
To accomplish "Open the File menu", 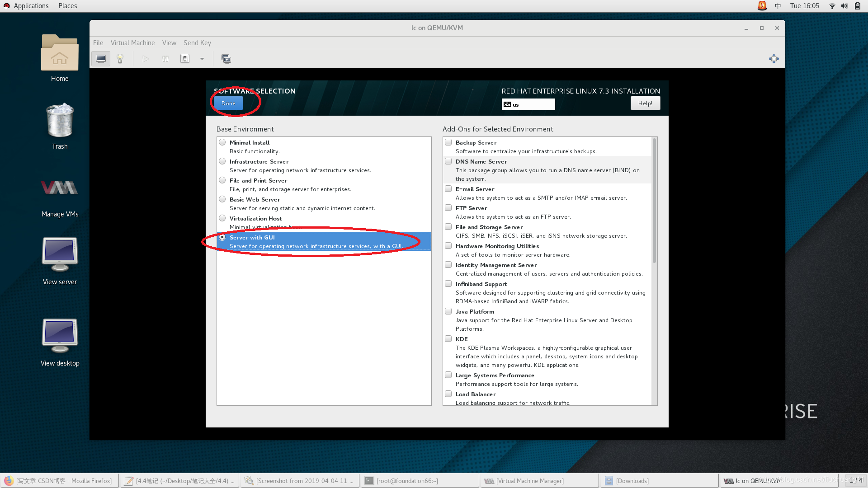I will tap(98, 43).
